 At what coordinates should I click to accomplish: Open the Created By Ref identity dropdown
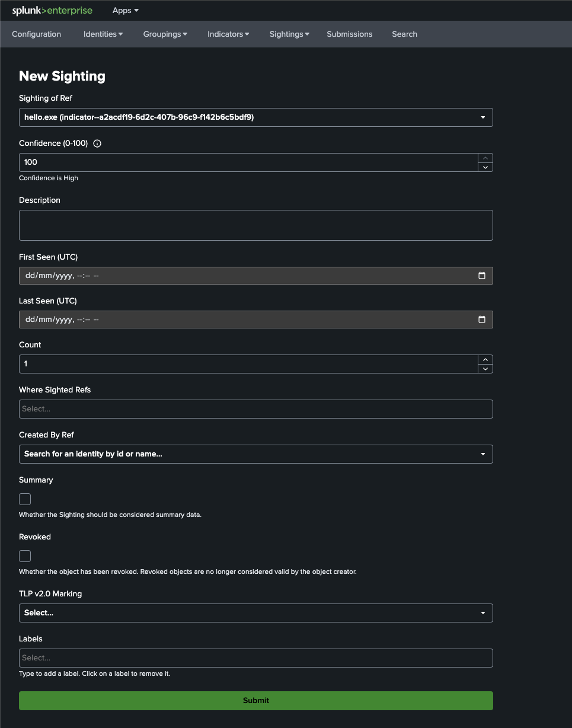point(256,454)
